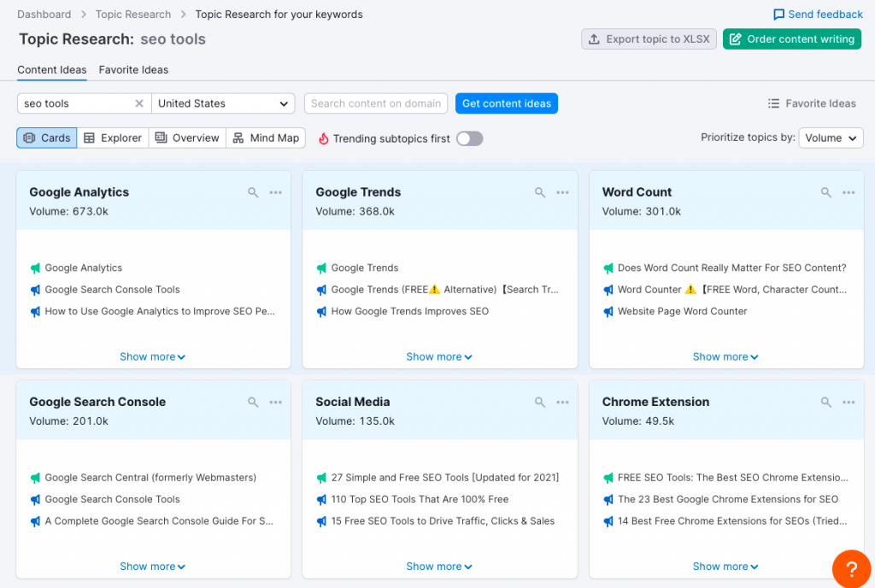Screen dimensions: 875x588
Task: Open Favorite Ideas via the list icon
Action: 811,103
